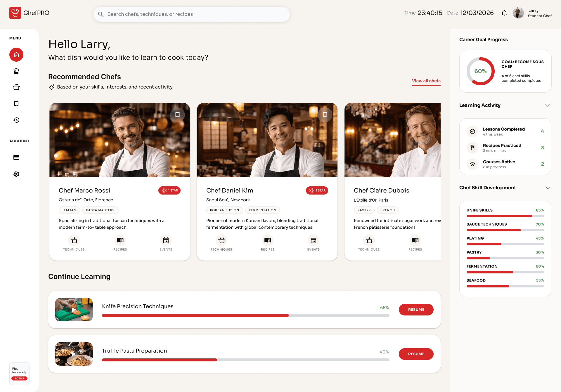The image size is (561, 392).
Task: Click the Truffle Pasta Preparation progress bar
Action: click(x=245, y=360)
